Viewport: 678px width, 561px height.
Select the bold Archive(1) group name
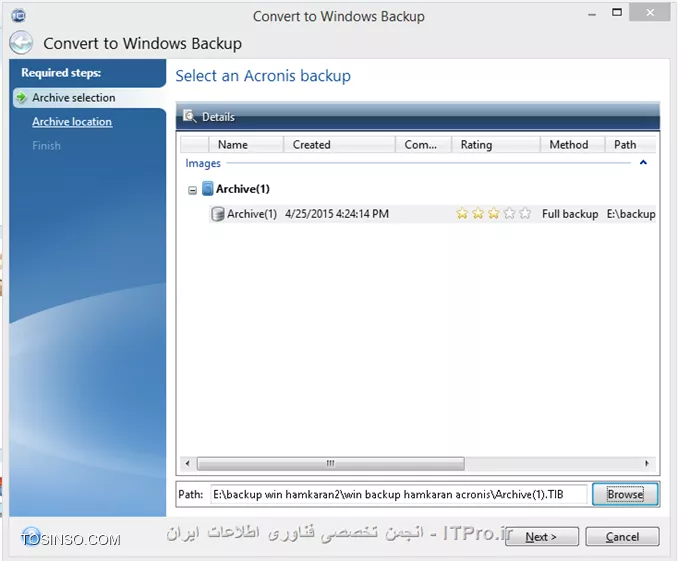pos(243,189)
